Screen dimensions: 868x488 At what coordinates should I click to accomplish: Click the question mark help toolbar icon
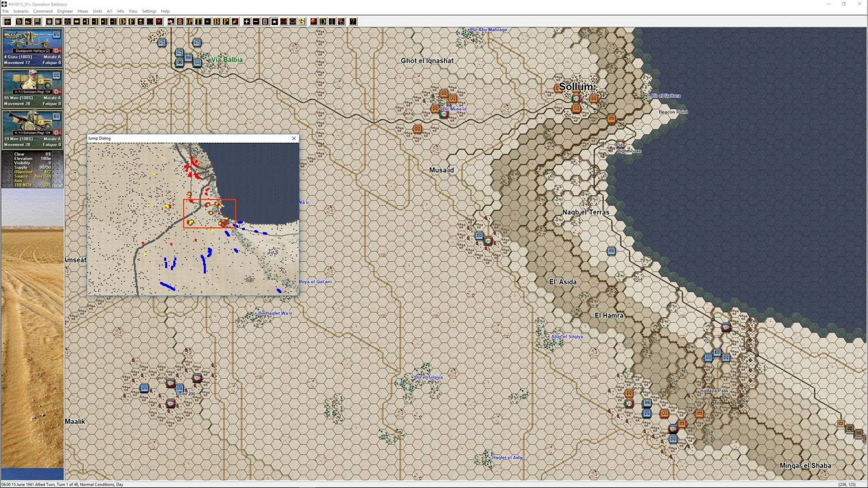(x=353, y=22)
